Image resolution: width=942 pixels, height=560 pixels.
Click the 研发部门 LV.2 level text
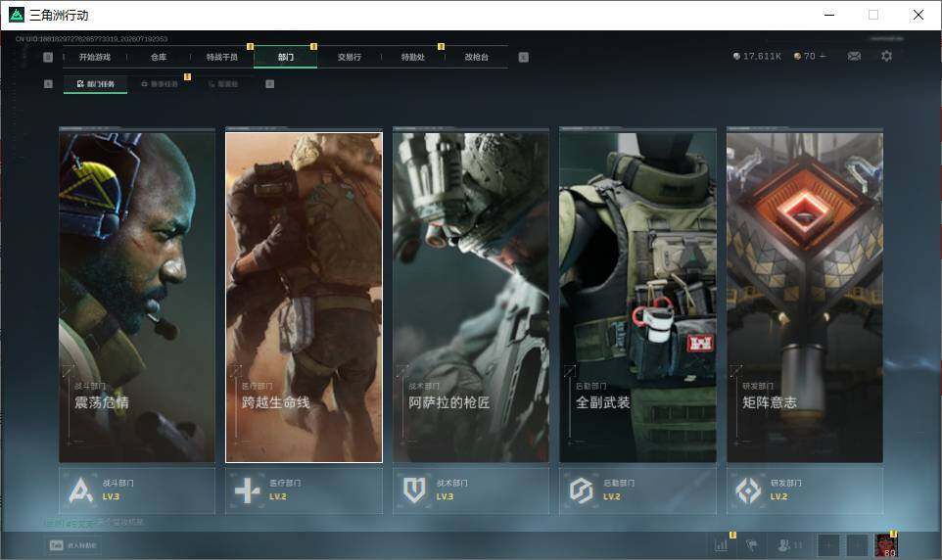coord(778,497)
